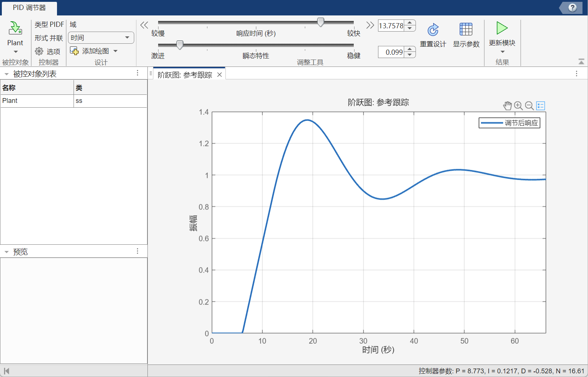Click the response time slider handle

(x=321, y=22)
